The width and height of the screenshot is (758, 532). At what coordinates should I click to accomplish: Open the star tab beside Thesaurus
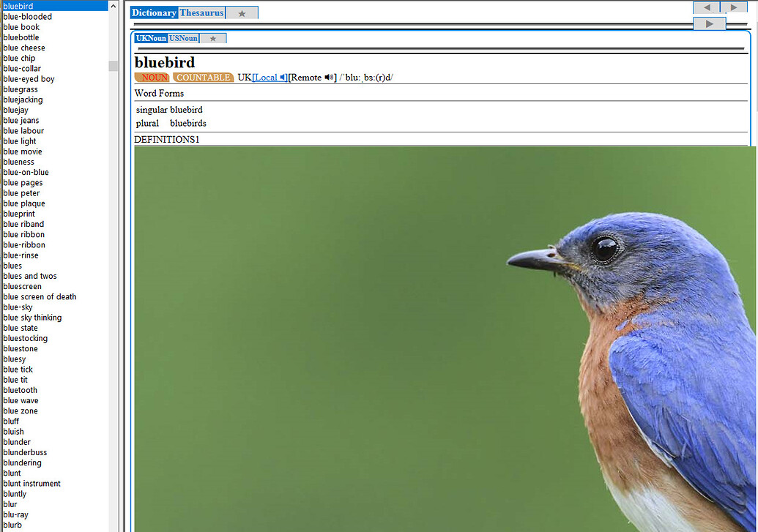[242, 13]
